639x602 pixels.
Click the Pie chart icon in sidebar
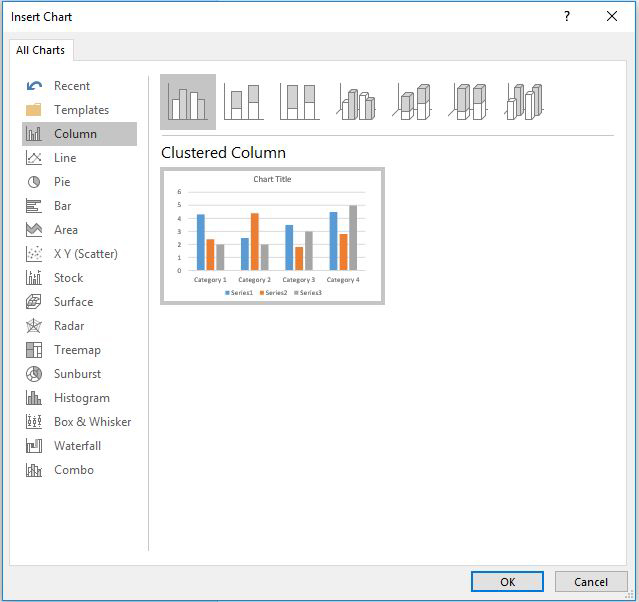coord(34,182)
